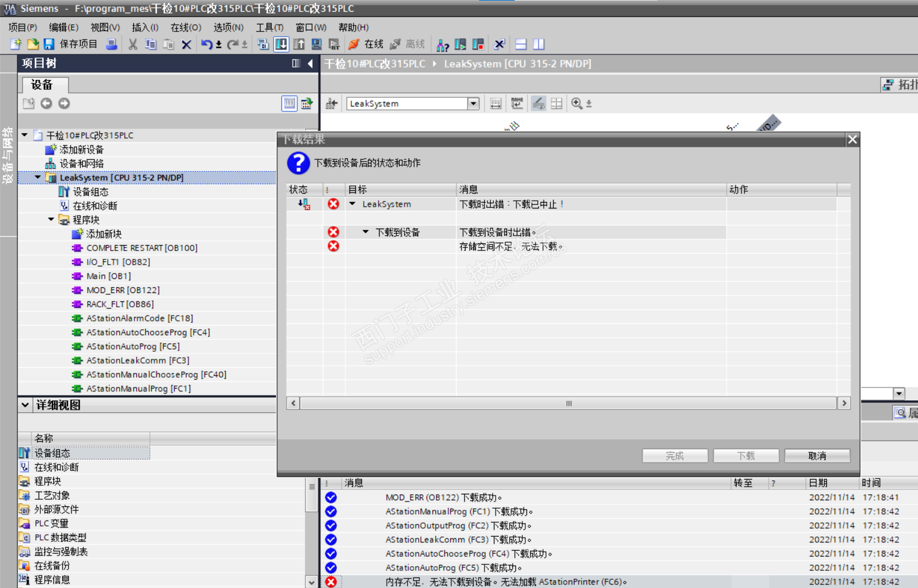
Task: Go offline with the 离线 button
Action: pos(407,44)
